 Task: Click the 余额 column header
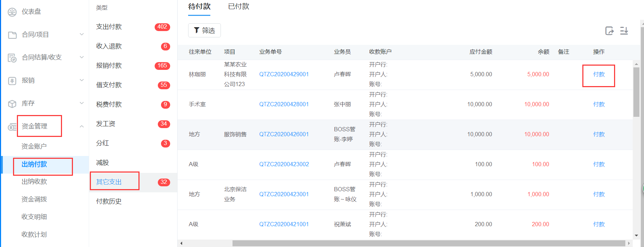coord(544,52)
